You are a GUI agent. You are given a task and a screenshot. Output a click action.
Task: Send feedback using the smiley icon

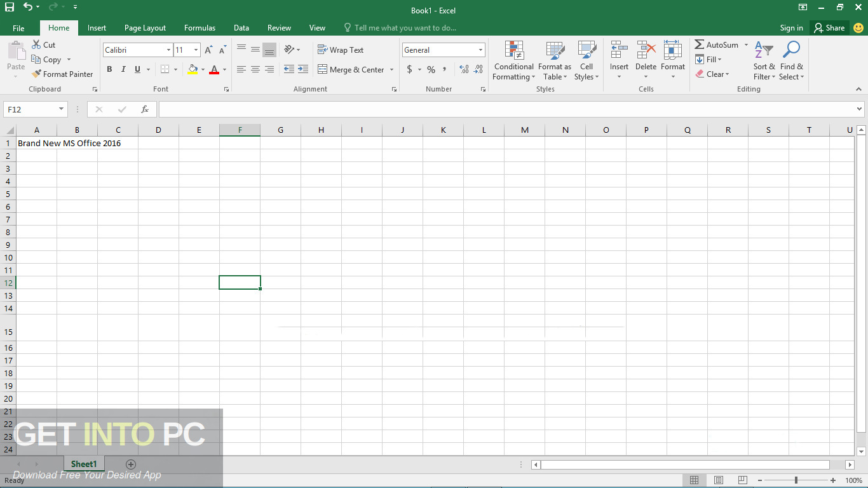coord(858,28)
